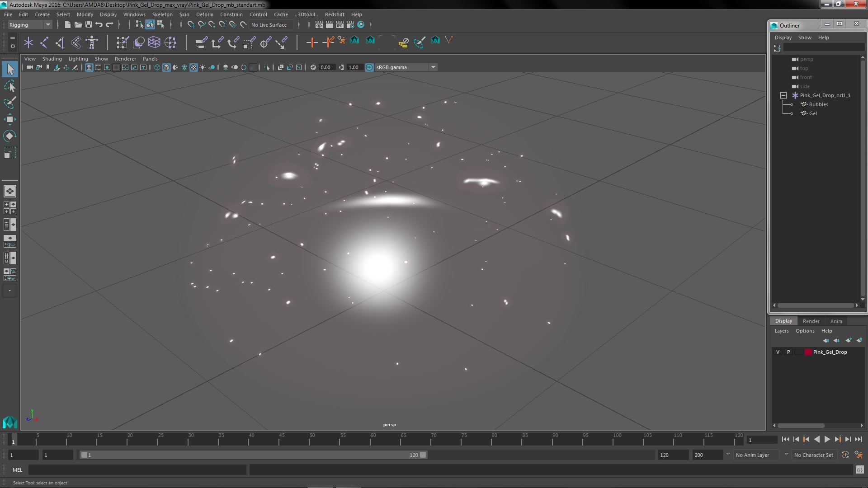The width and height of the screenshot is (868, 488).
Task: Toggle viewport color management button
Action: pos(369,67)
